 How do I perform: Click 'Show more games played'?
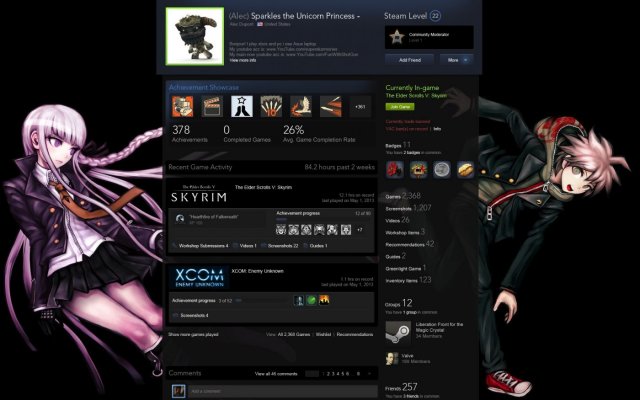point(193,334)
